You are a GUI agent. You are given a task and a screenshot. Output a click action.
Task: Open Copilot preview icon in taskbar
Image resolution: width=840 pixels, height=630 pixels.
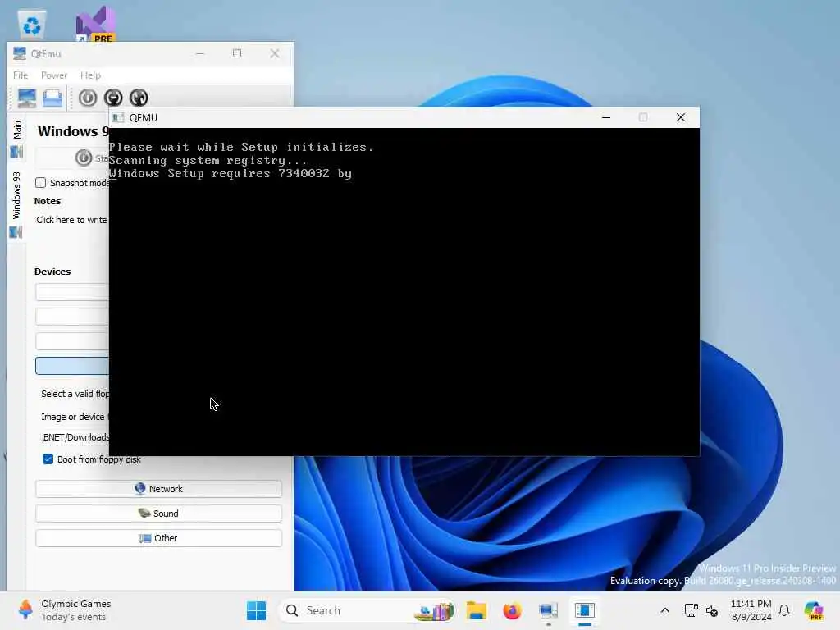[814, 610]
